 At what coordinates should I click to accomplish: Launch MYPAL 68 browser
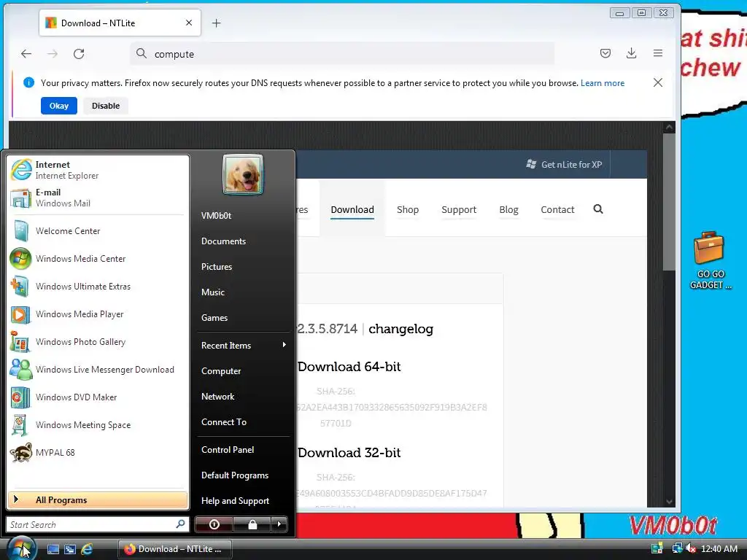pos(98,452)
